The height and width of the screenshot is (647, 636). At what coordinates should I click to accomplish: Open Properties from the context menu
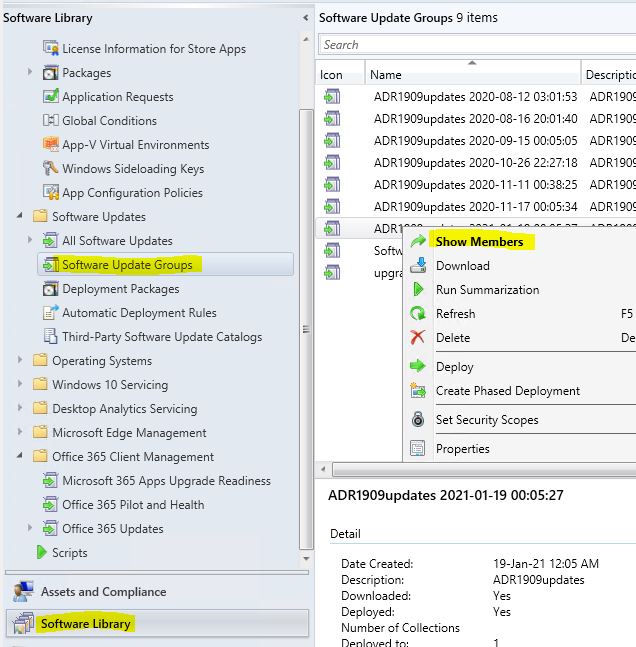point(463,449)
